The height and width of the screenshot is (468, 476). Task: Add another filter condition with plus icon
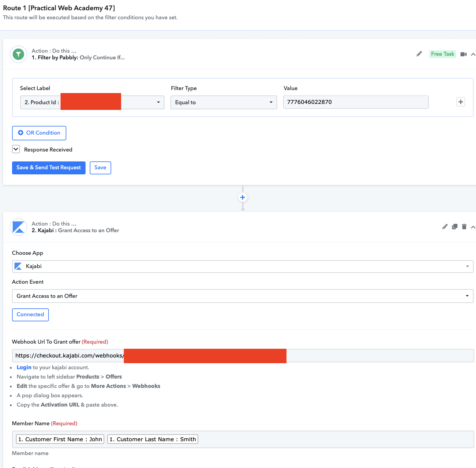[x=461, y=102]
